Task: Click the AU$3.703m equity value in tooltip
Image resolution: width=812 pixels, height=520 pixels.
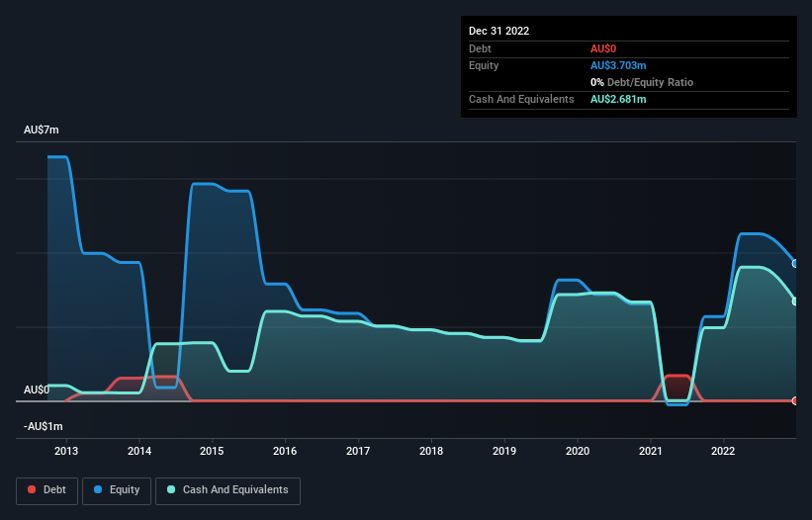Action: [618, 65]
